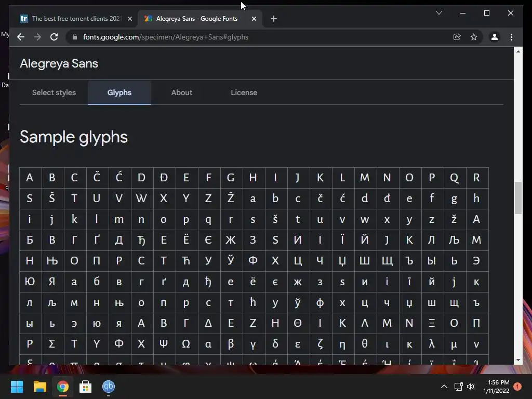Open the About tab

pos(181,92)
